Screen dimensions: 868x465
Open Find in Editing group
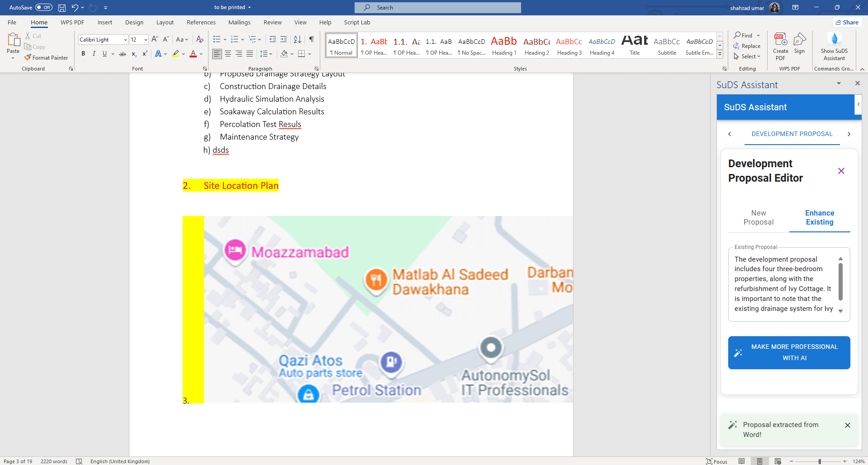743,35
